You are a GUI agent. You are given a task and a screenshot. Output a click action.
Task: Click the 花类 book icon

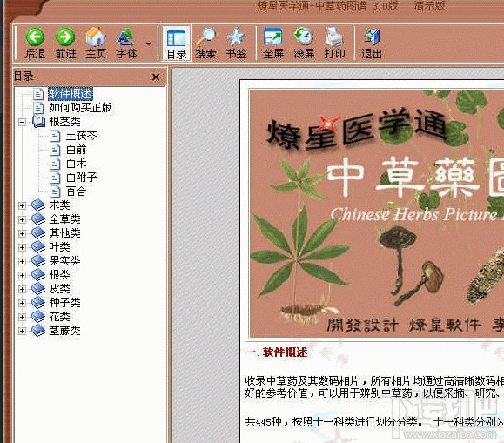click(38, 316)
